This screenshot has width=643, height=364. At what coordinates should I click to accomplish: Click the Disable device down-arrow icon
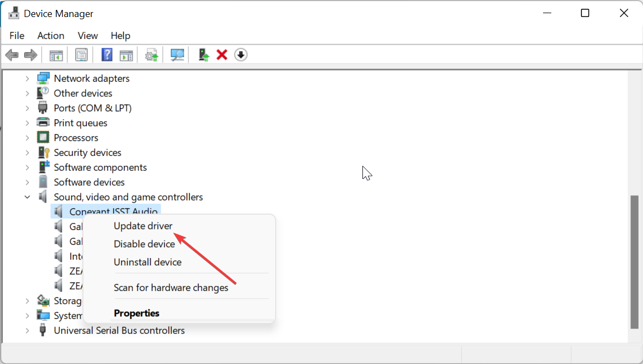pyautogui.click(x=241, y=54)
